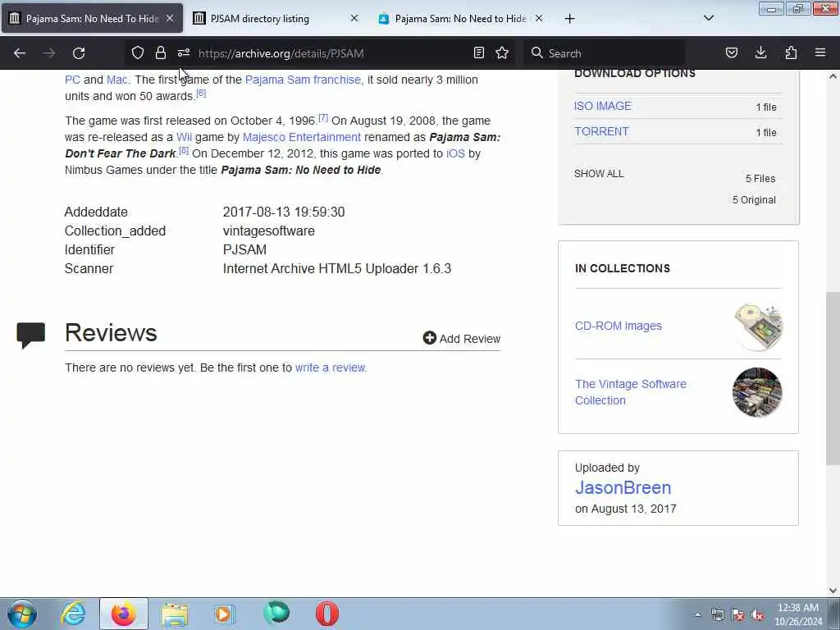Launch Opera from the taskbar
This screenshot has width=840, height=630.
click(x=326, y=614)
